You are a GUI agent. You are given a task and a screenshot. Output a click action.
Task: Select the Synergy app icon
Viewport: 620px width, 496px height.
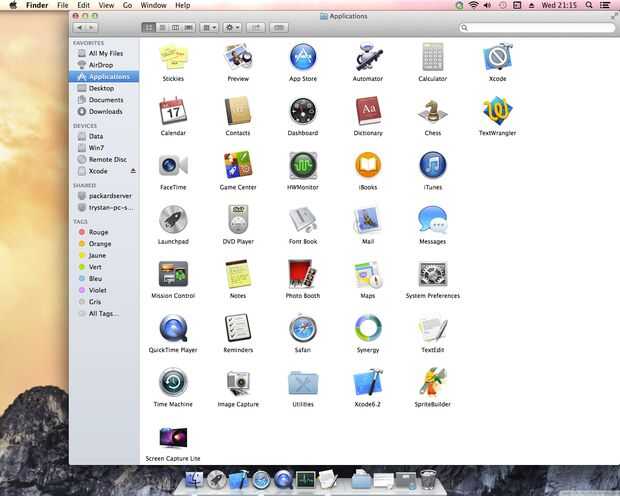[368, 329]
